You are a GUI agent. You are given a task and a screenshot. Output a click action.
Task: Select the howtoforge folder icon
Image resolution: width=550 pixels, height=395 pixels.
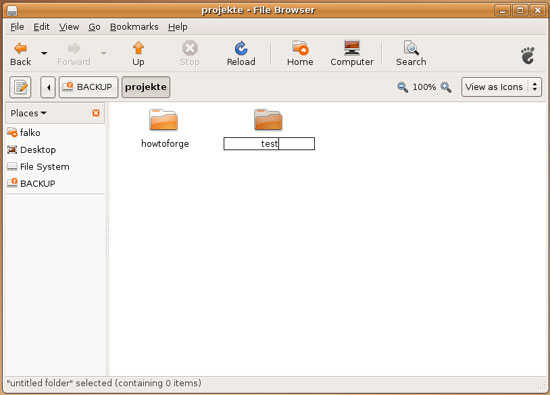coord(163,120)
